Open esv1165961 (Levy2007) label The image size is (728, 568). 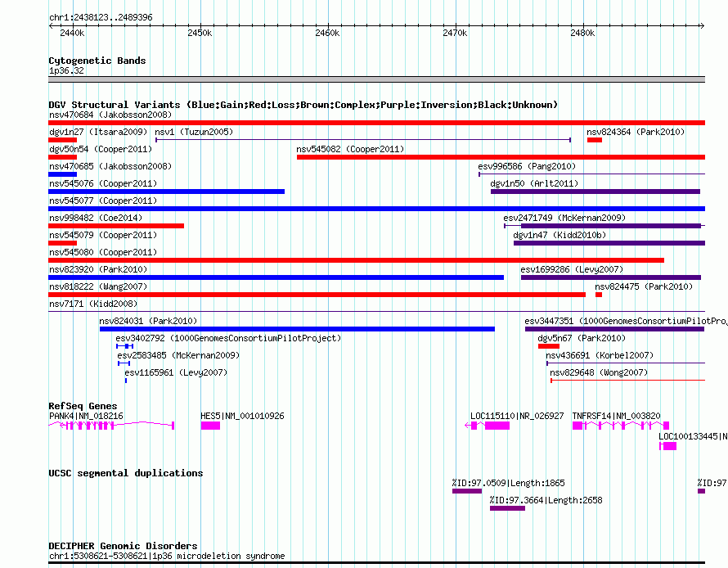click(176, 372)
